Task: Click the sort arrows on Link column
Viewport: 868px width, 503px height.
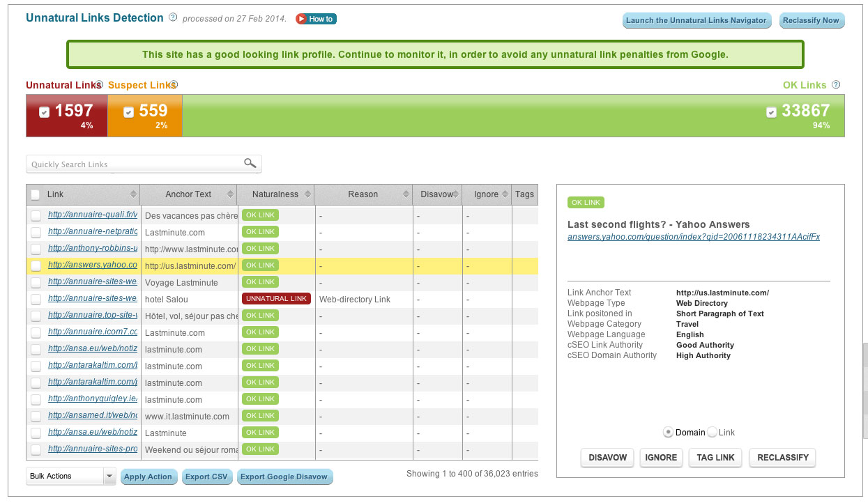Action: 133,194
